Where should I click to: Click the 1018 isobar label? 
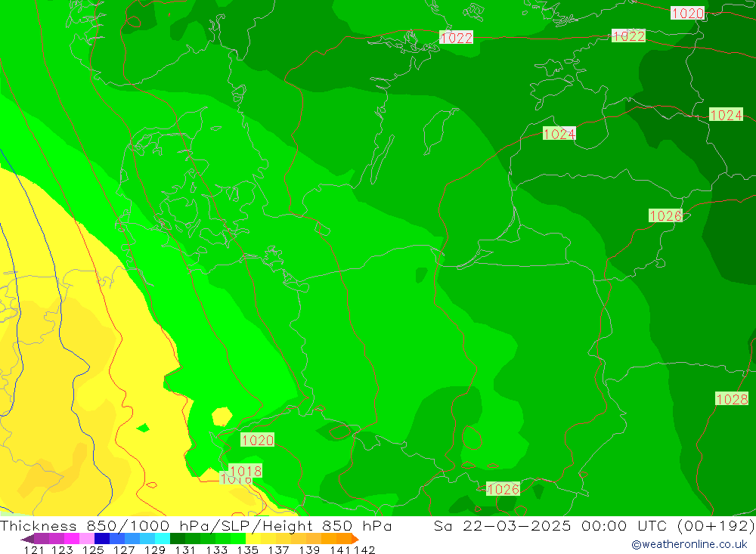[246, 471]
